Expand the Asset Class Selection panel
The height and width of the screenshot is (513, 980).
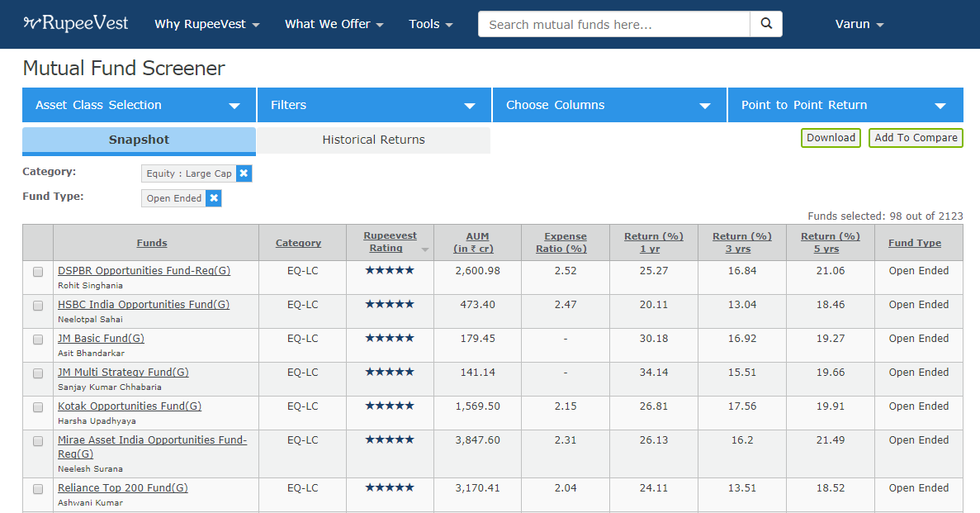pyautogui.click(x=139, y=105)
